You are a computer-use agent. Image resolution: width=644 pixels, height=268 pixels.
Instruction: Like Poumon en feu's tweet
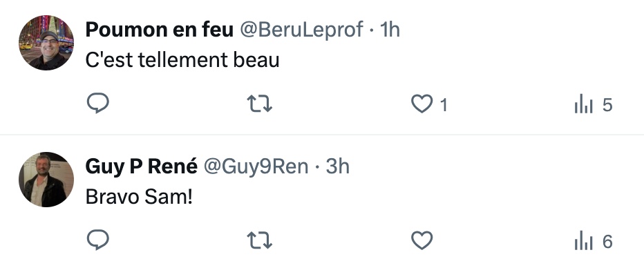(x=422, y=104)
